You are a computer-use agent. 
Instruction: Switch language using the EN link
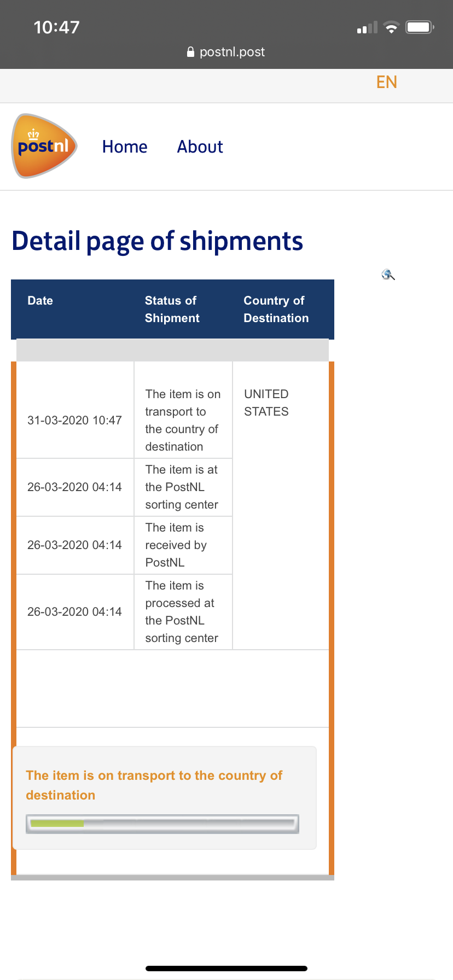click(386, 82)
